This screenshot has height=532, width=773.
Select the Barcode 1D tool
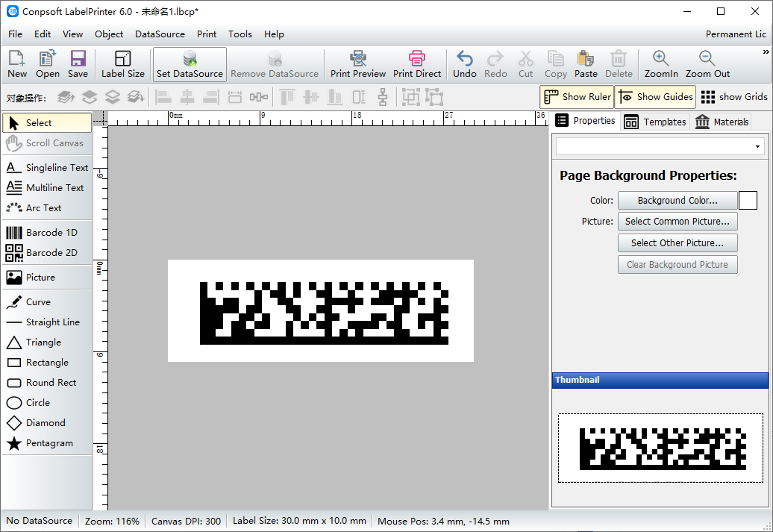(47, 232)
